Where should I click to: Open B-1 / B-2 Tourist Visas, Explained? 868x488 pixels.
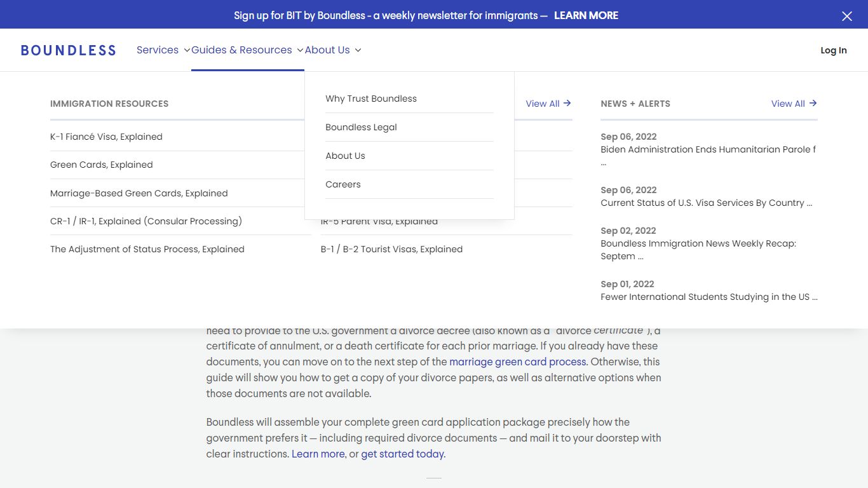click(391, 249)
